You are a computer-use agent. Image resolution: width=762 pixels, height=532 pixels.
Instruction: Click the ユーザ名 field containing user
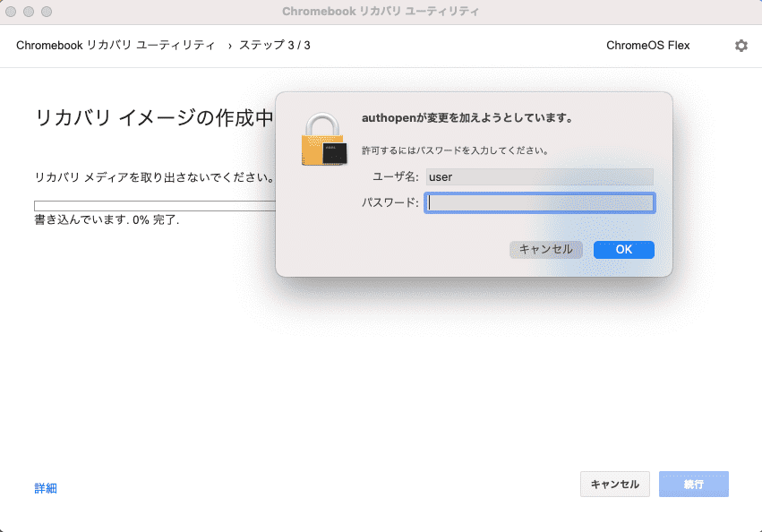coord(540,177)
